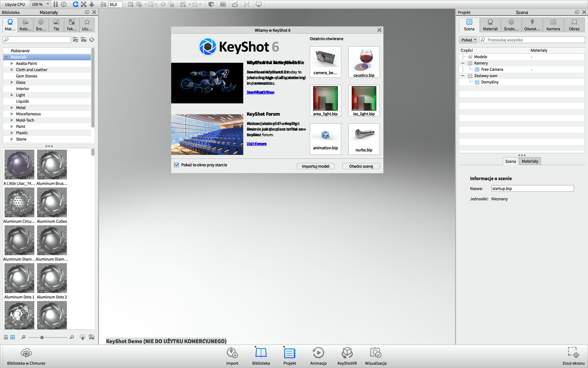The image size is (588, 368).
Task: Click the zoom-out magnifier for library thumbnails
Action: [23, 337]
